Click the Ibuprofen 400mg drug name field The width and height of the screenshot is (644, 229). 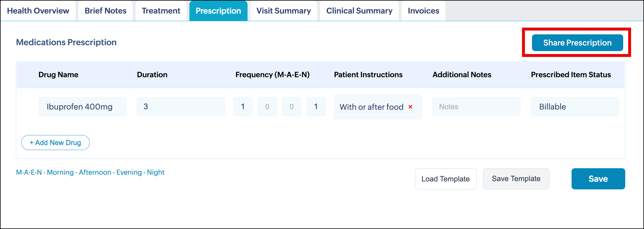tap(82, 107)
